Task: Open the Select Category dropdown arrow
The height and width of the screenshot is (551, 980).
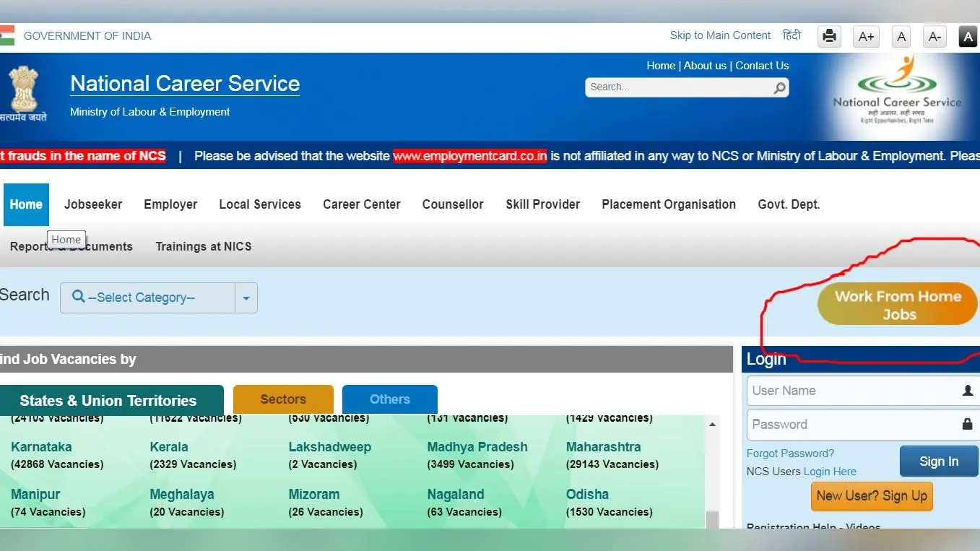Action: [x=246, y=298]
